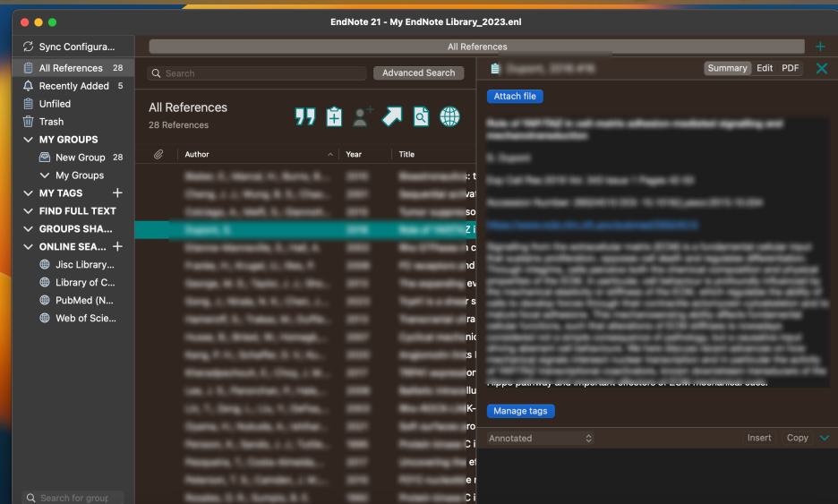Collapse FIND FULL TEXT section

[29, 211]
